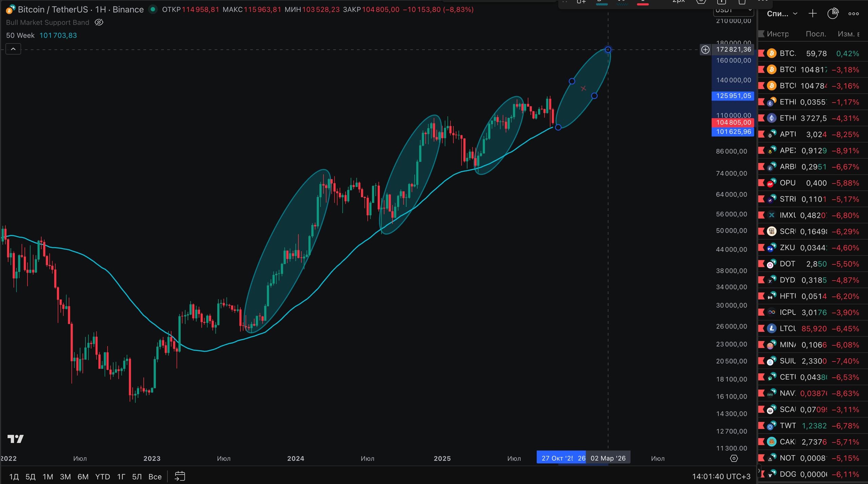
Task: Toggle Bull Market Support Band visibility eye
Action: click(99, 22)
